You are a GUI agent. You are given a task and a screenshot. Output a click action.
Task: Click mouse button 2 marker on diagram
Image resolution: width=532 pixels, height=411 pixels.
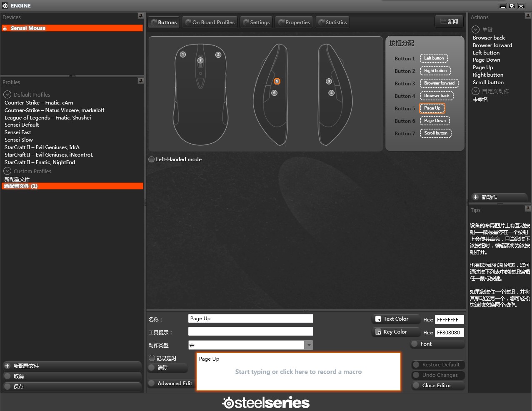218,55
